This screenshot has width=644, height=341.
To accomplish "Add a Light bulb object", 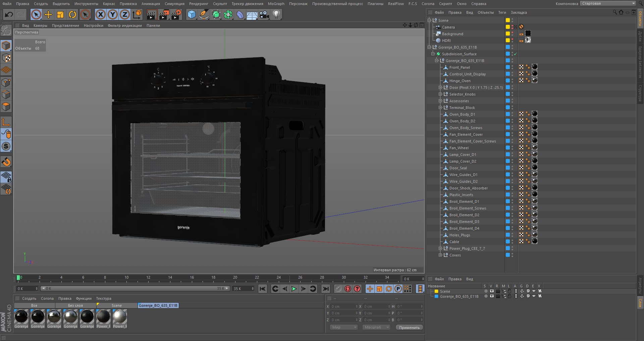I will coord(276,14).
